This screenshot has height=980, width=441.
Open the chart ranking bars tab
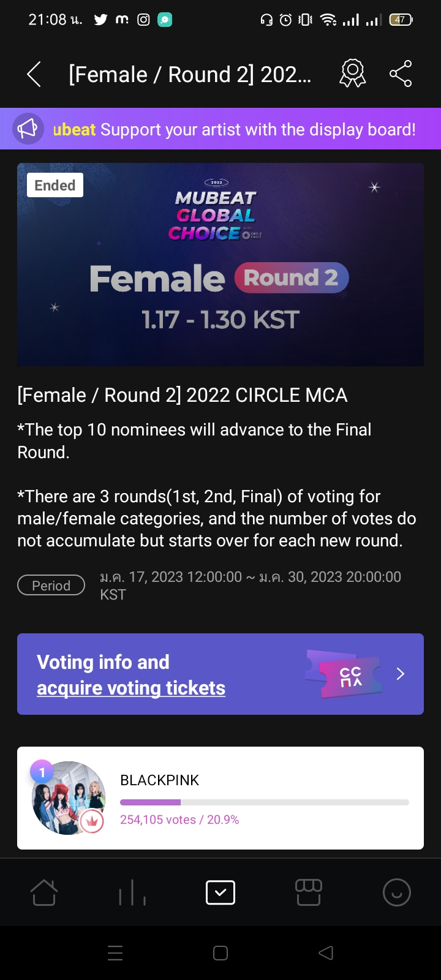[x=132, y=892]
